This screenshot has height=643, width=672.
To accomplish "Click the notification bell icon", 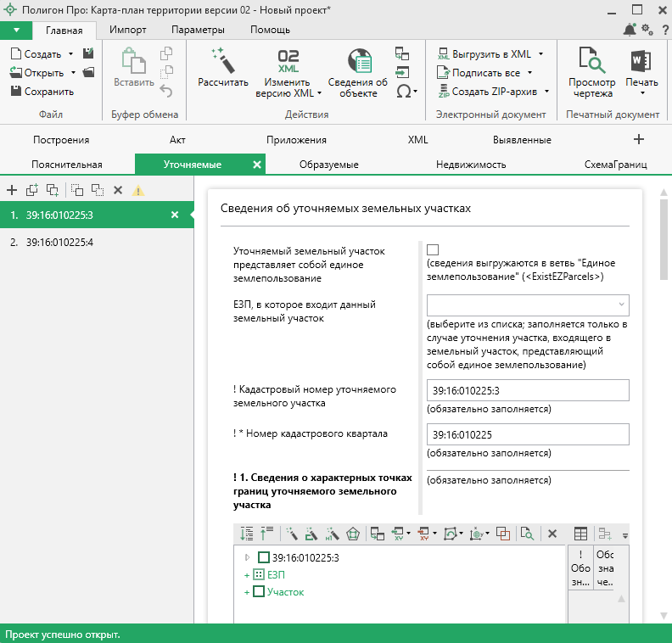I will pos(630,30).
